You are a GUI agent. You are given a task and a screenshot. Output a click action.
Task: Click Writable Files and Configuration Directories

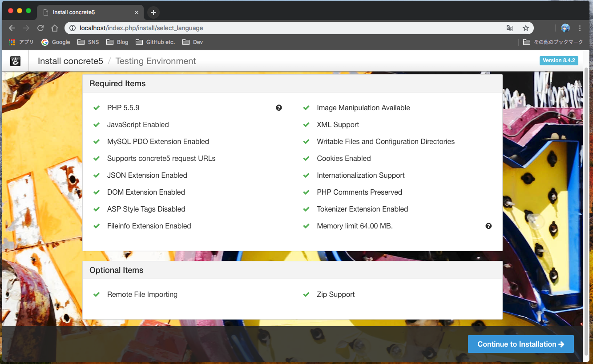tap(386, 141)
